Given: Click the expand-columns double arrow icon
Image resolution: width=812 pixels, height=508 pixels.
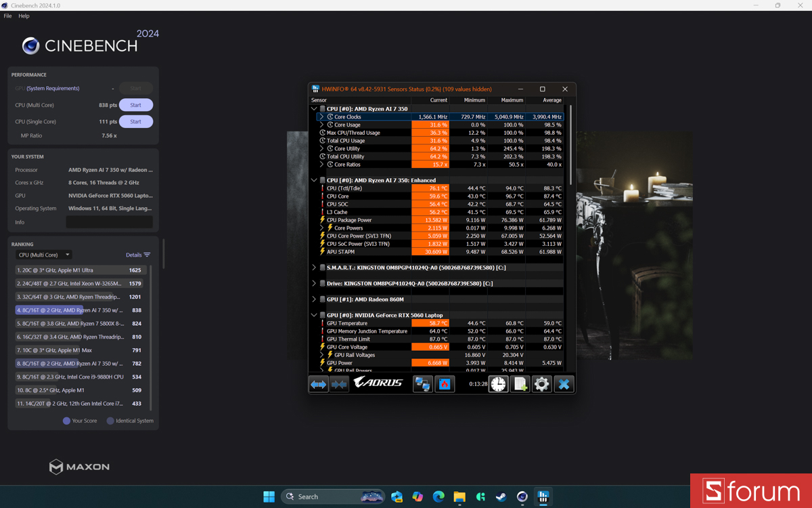Looking at the screenshot, I should 318,383.
